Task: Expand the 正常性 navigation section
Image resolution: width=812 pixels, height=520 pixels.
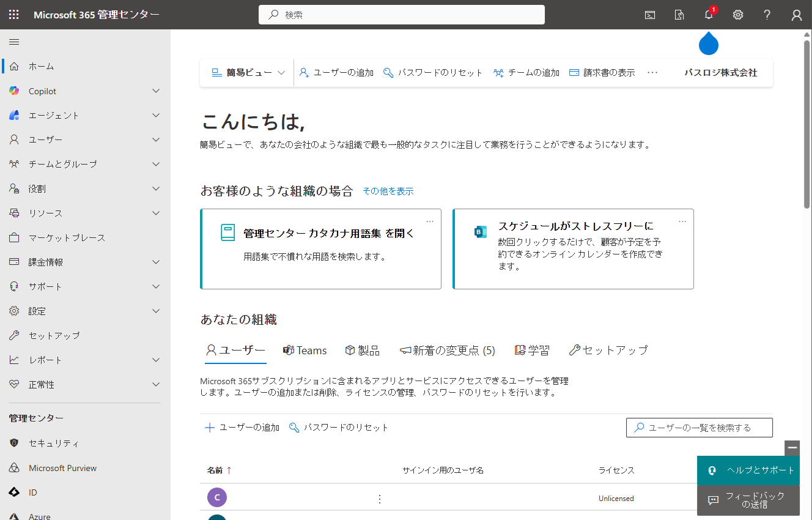Action: 156,384
